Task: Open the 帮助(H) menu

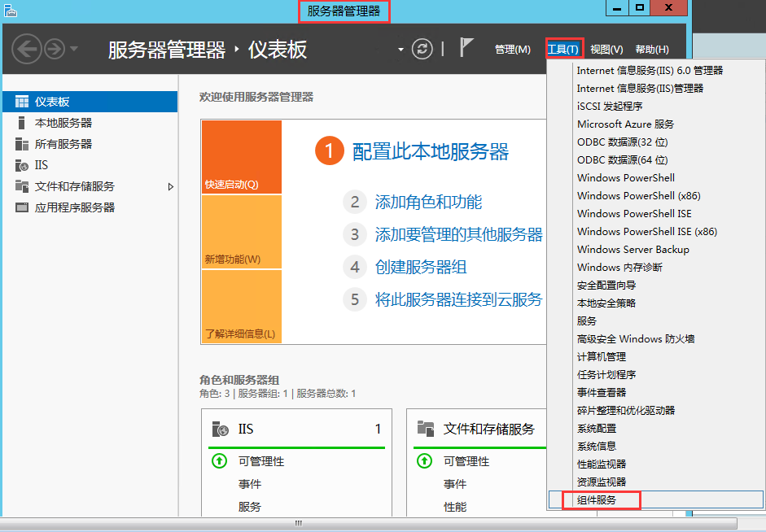Action: (652, 50)
